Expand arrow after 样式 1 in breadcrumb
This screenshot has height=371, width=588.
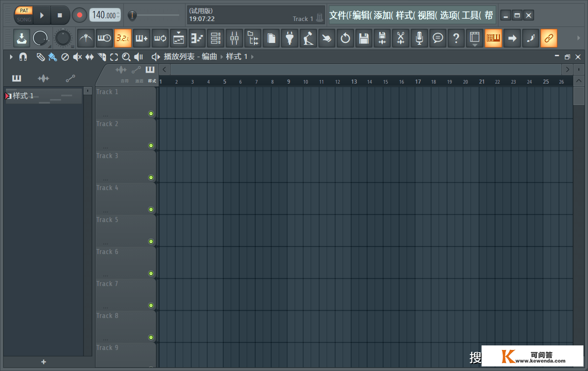click(252, 57)
